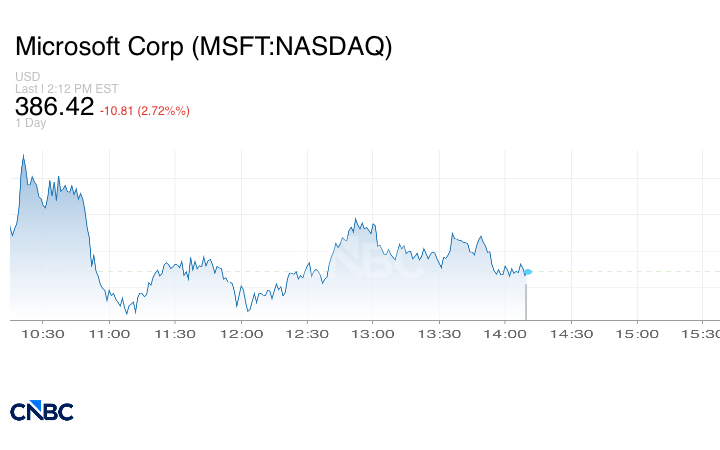Click the 11:30 time axis label
This screenshot has height=450, width=720.
(x=175, y=334)
